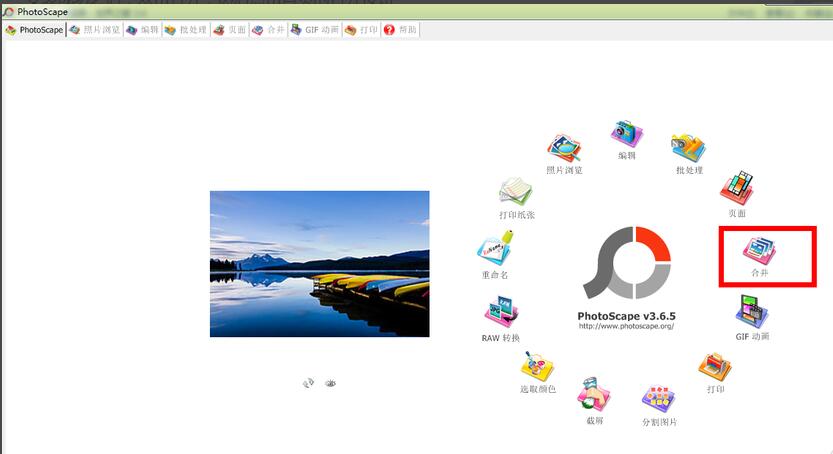The image size is (833, 454).
Task: Open the 选取颜色 color picker icon
Action: pyautogui.click(x=537, y=366)
